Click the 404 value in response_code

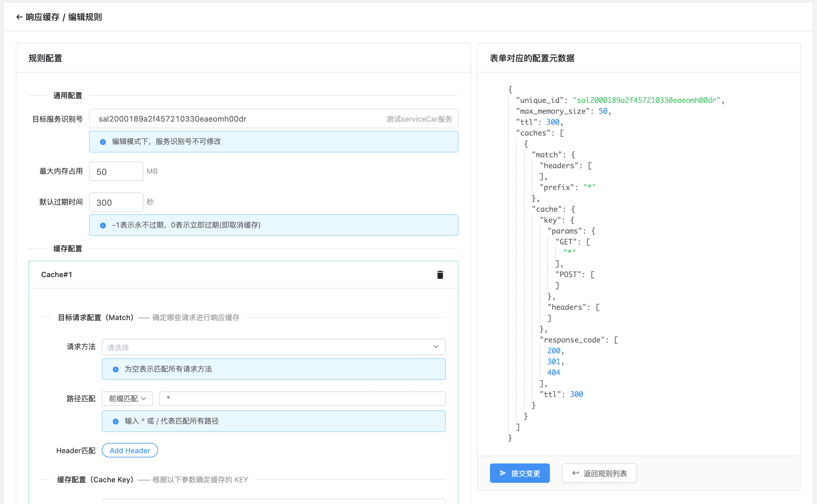click(x=554, y=373)
